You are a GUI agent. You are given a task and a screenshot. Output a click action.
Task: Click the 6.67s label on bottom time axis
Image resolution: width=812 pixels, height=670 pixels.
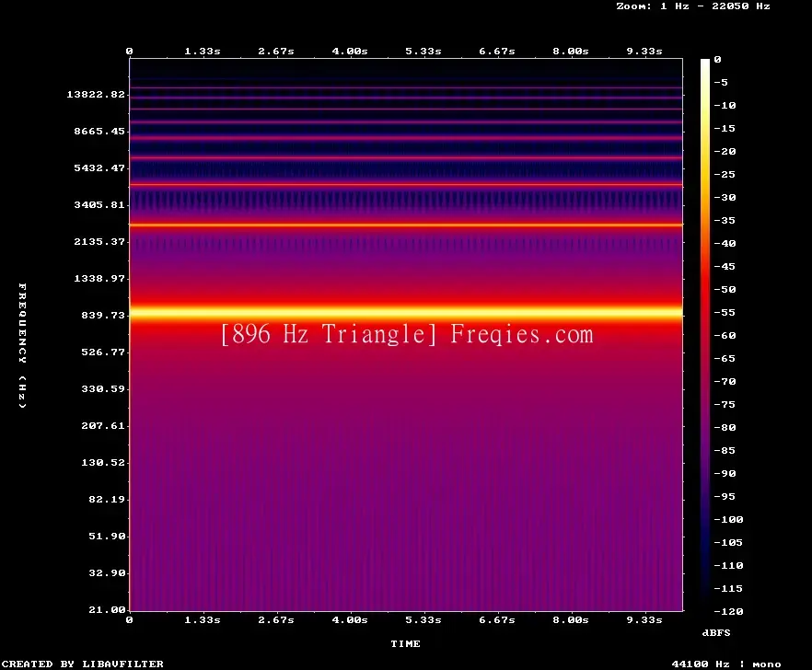click(x=496, y=619)
